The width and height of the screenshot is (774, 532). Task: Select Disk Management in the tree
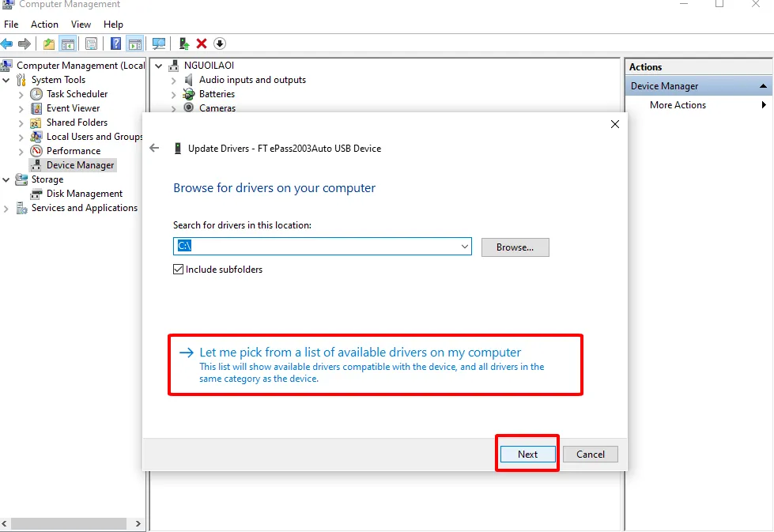85,194
